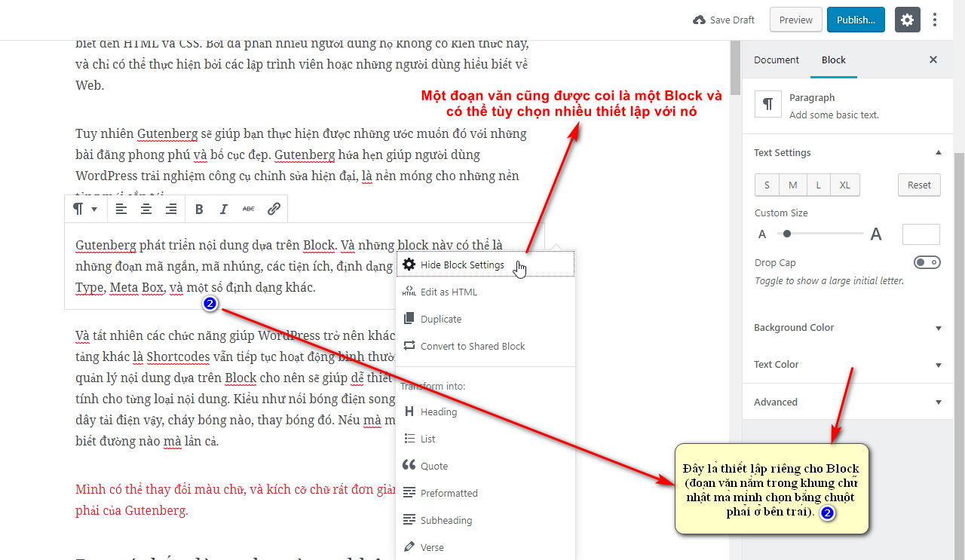This screenshot has height=560, width=965.
Task: Select L text size
Action: point(819,185)
